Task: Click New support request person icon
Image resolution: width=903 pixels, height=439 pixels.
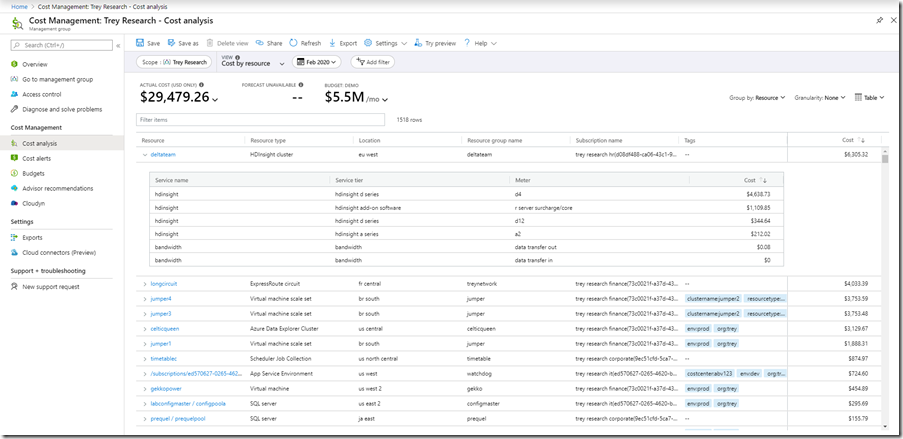Action: 14,286
